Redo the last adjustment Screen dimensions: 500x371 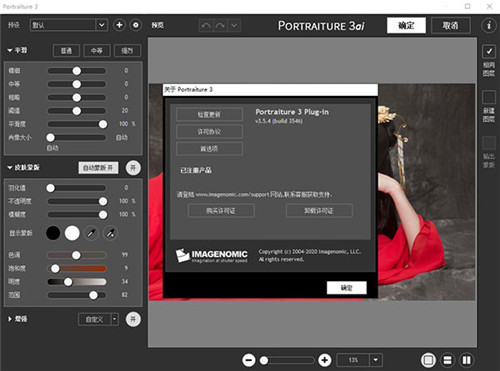click(220, 25)
